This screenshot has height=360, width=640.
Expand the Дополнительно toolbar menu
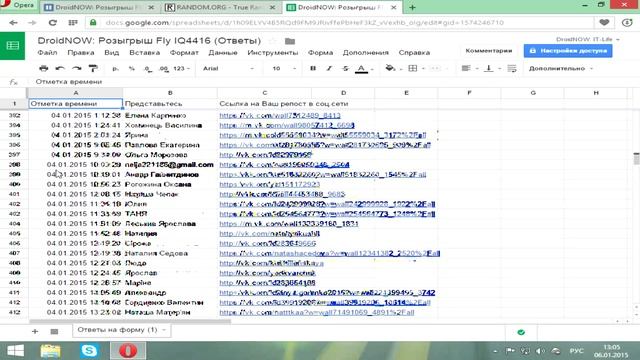(x=560, y=69)
